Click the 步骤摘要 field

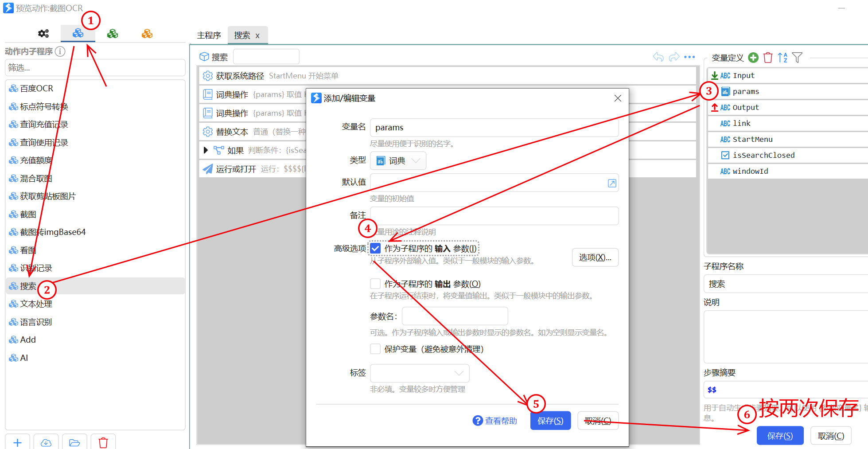(786, 390)
